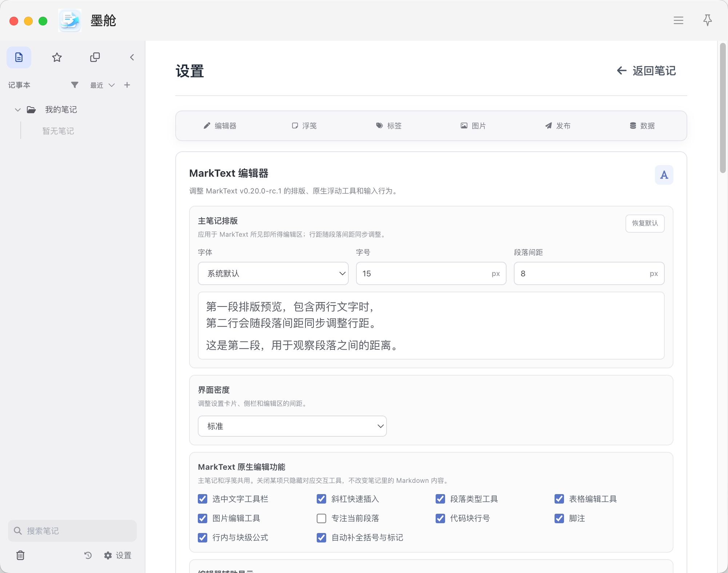The width and height of the screenshot is (728, 573).
Task: Click the tags icon on the 标签 tab
Action: [379, 126]
